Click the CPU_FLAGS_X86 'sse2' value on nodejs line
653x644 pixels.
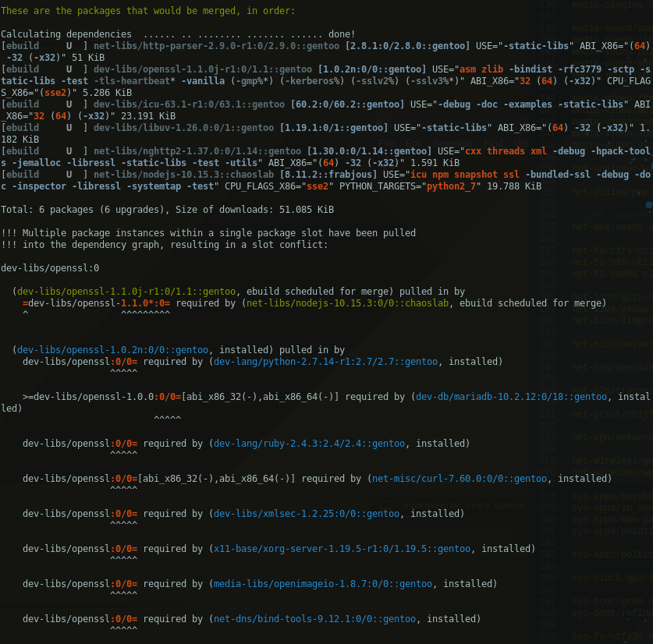[318, 186]
